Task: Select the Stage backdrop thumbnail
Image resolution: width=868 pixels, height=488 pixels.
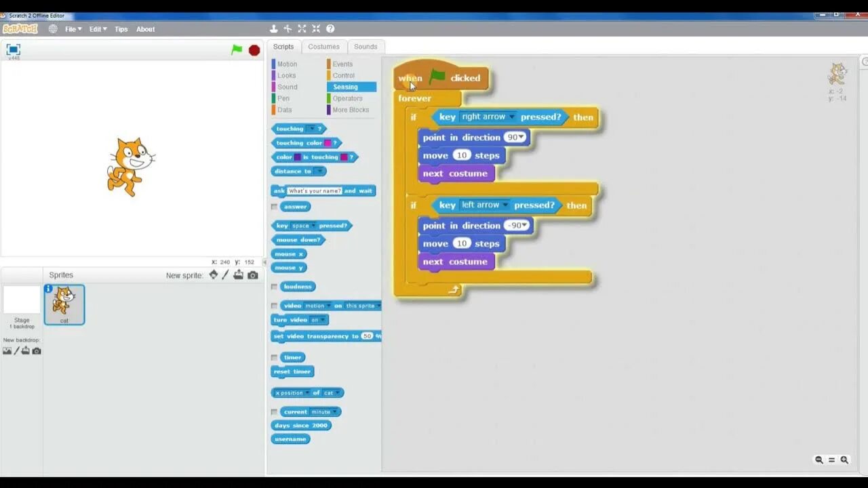Action: pos(22,300)
